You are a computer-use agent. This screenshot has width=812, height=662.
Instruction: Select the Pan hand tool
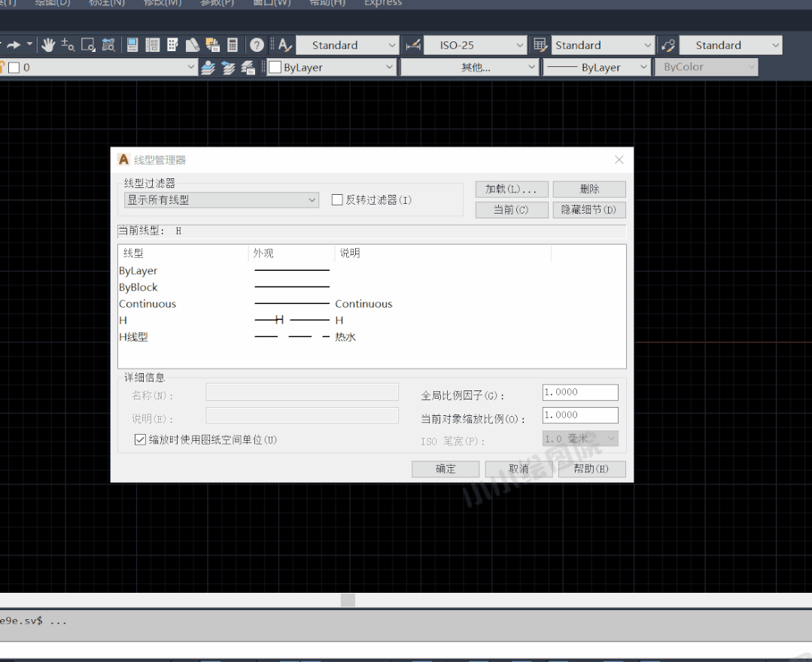(x=48, y=45)
